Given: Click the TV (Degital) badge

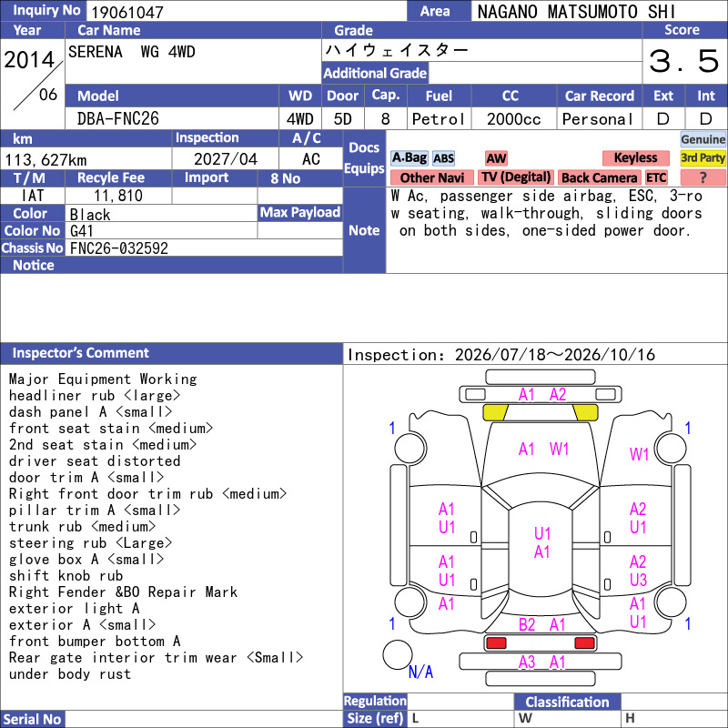Looking at the screenshot, I should 516,177.
